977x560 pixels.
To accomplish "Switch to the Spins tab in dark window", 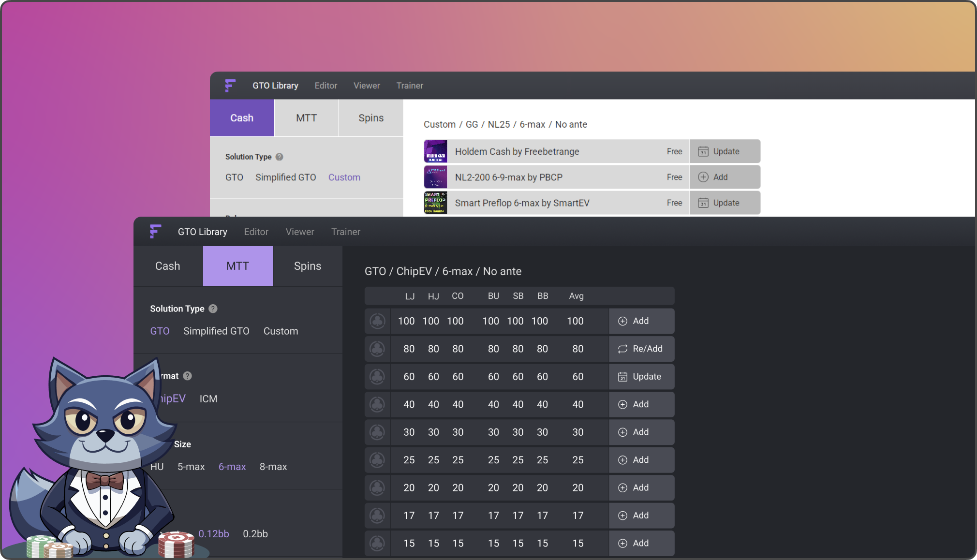I will [308, 266].
